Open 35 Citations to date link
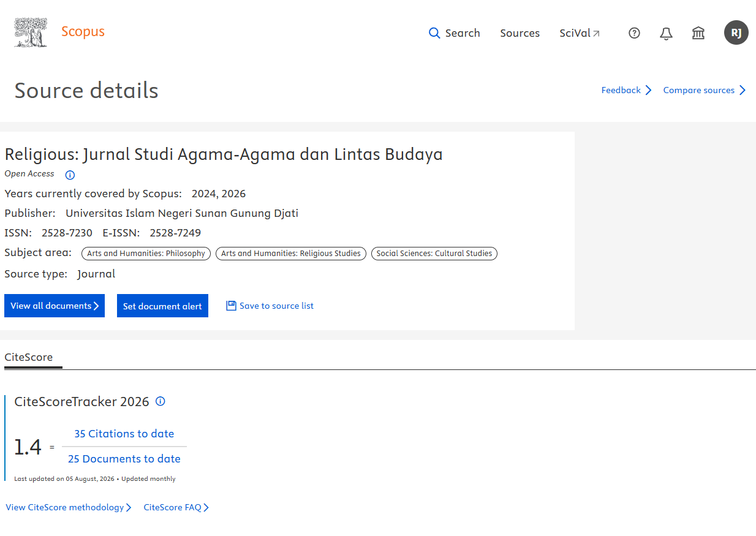 click(124, 434)
